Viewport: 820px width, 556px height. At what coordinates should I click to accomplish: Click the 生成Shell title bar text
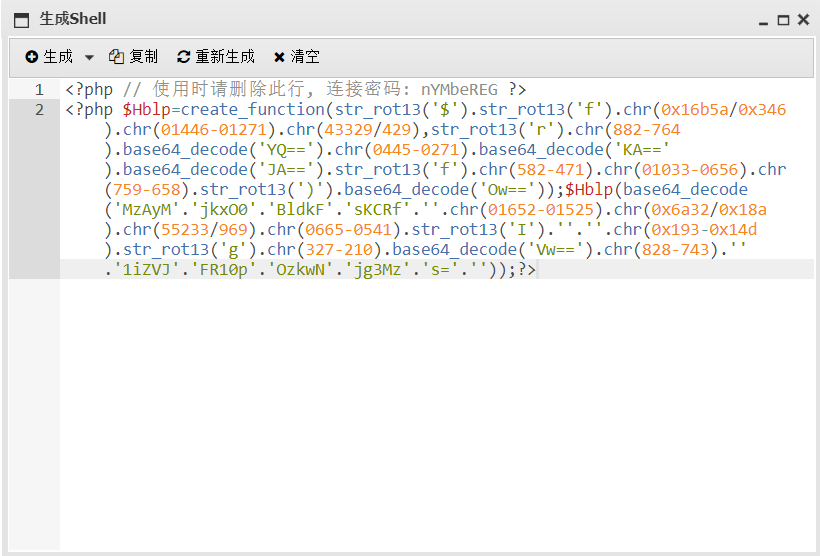coord(72,19)
